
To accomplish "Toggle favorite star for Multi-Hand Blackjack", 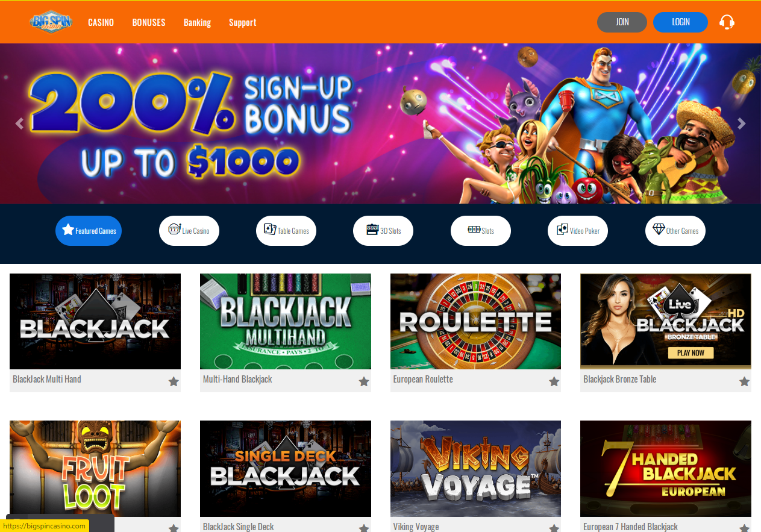I will click(x=364, y=381).
